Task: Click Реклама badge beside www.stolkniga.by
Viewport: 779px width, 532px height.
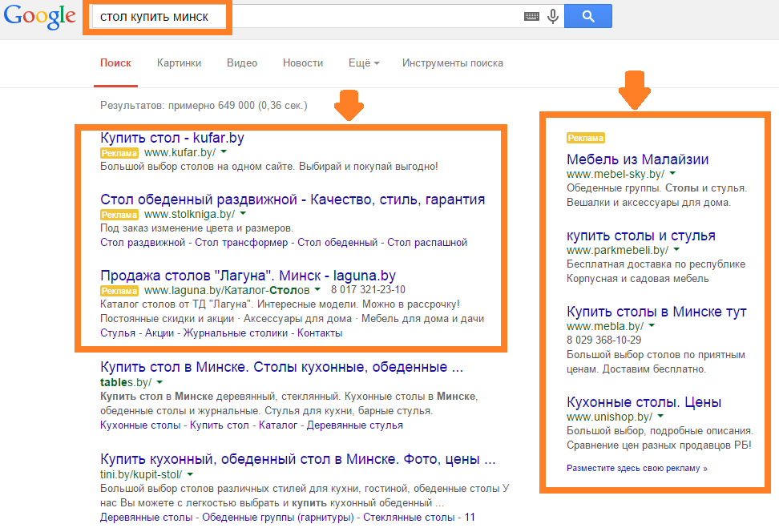Action: click(x=119, y=215)
